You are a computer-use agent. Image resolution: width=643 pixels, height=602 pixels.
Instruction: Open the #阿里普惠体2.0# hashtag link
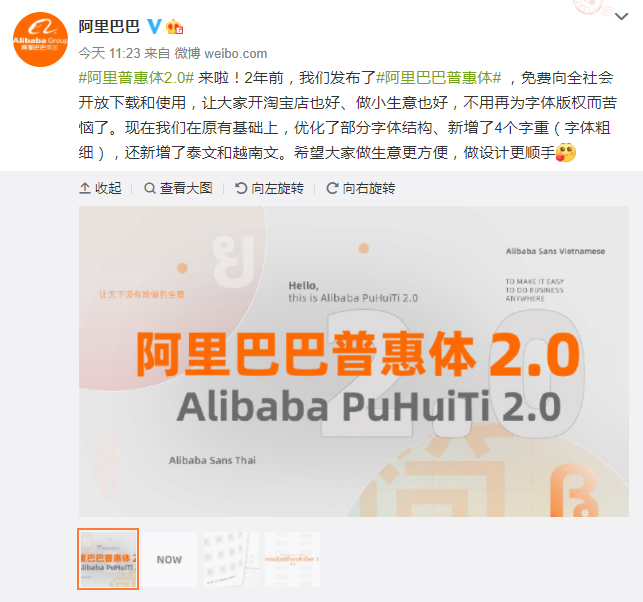coord(136,78)
